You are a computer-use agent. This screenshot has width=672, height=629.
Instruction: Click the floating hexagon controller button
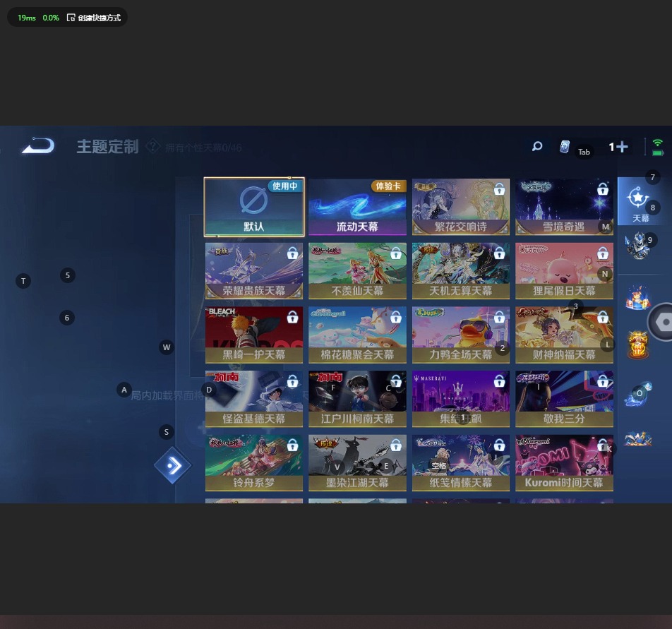(663, 322)
